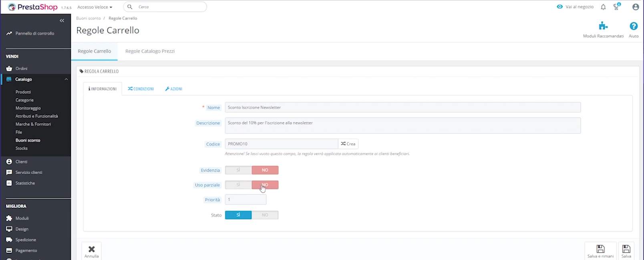The width and height of the screenshot is (644, 260).
Task: Set Evidenza toggle to SI
Action: coord(238,170)
